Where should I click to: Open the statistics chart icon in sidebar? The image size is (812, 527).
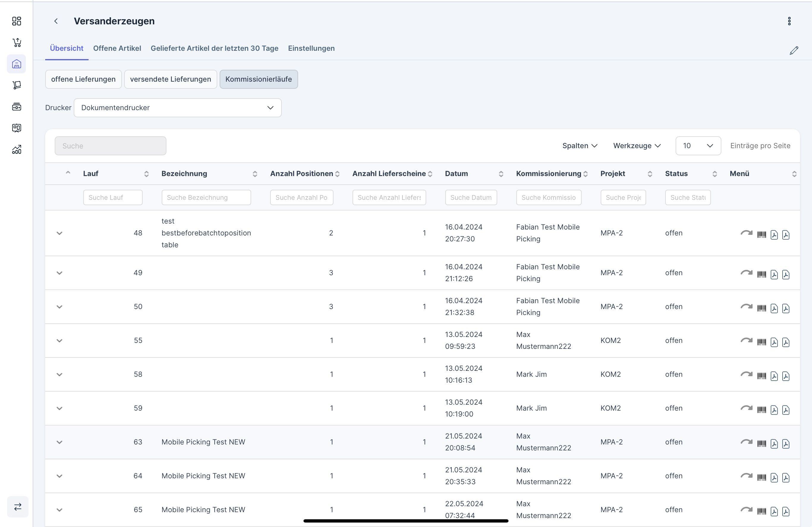tap(16, 150)
